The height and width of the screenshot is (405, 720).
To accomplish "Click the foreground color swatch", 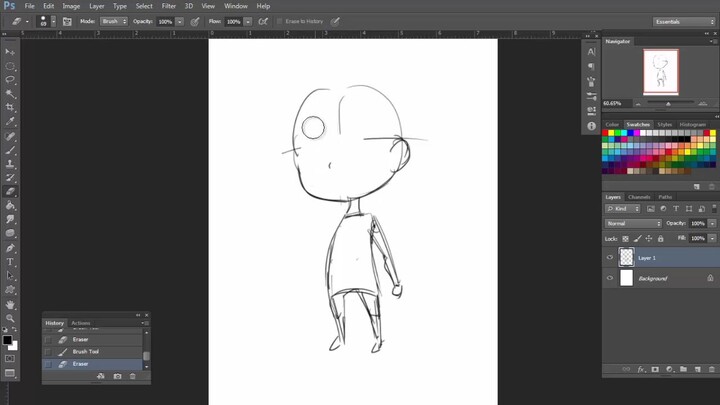I will coord(7,340).
